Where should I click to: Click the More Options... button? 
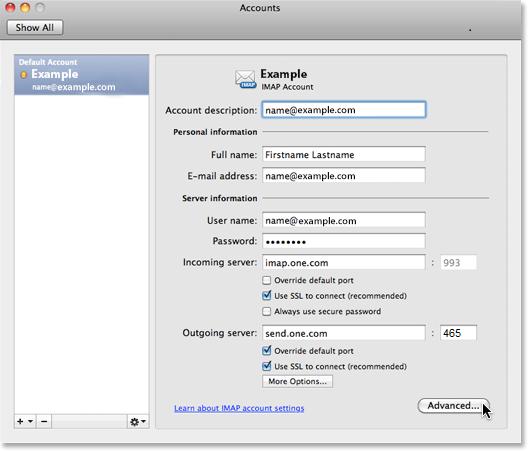coord(297,381)
